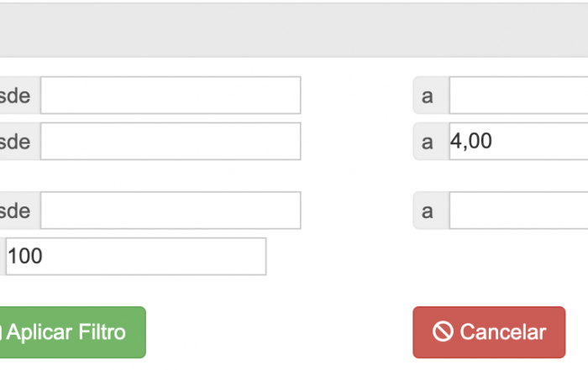Focus the top-right input after 'a'
588x370 pixels.
click(x=518, y=96)
